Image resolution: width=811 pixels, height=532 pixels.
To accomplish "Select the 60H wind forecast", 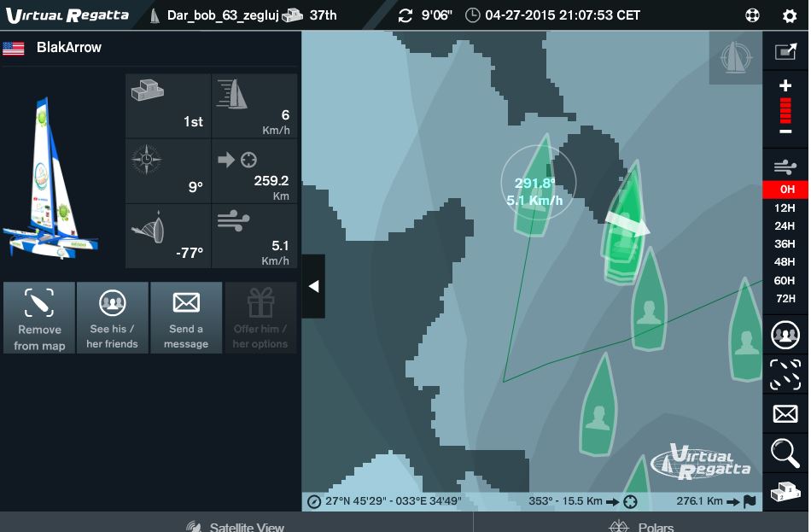I will 785,280.
